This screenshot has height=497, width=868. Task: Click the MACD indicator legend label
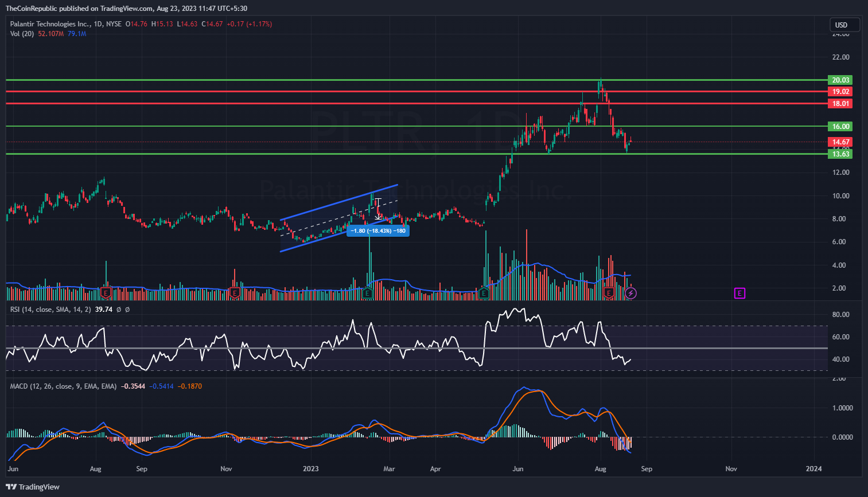tap(63, 386)
